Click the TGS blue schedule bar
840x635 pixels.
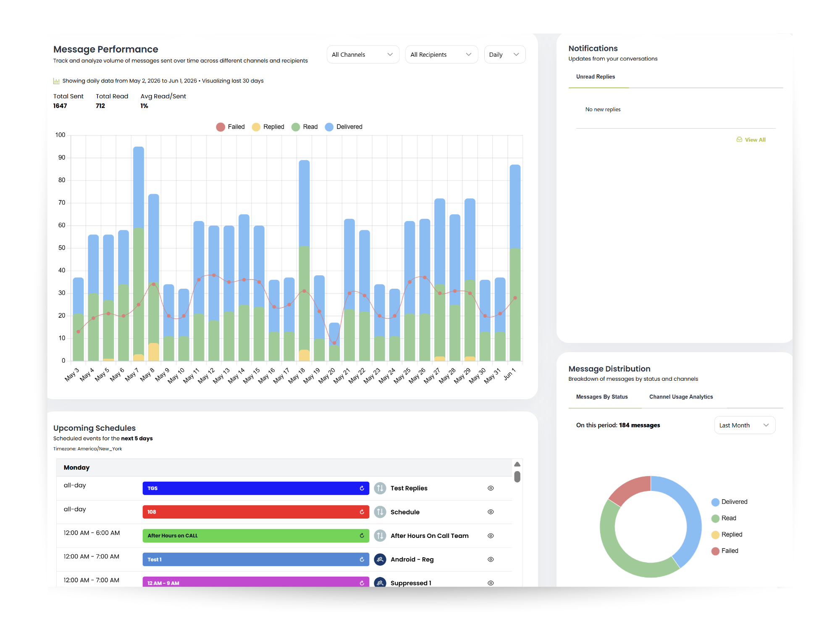click(256, 488)
